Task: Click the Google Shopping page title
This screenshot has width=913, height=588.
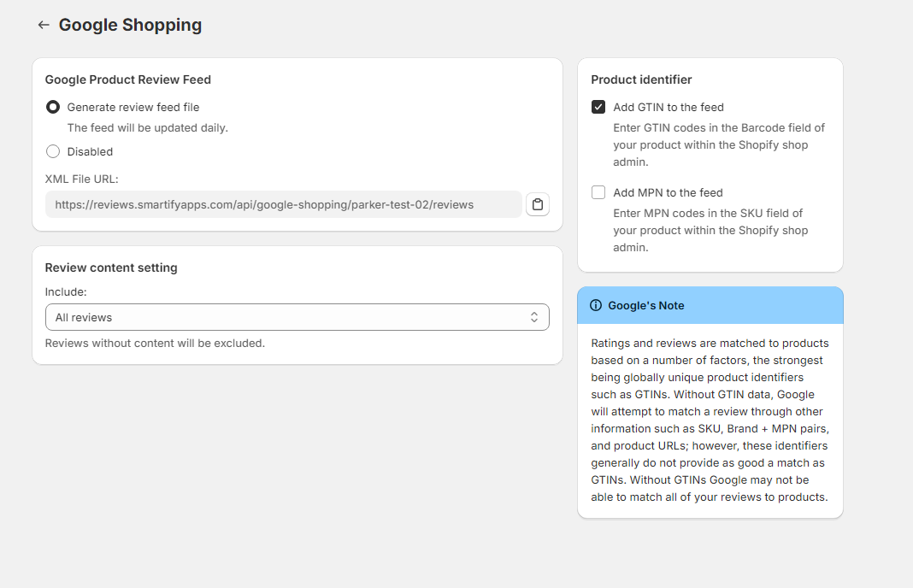Action: point(131,25)
